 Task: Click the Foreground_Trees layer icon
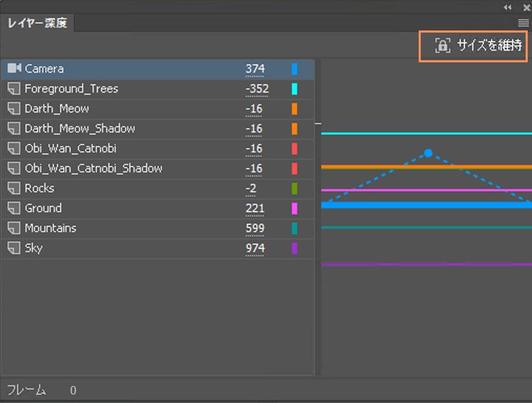click(13, 89)
